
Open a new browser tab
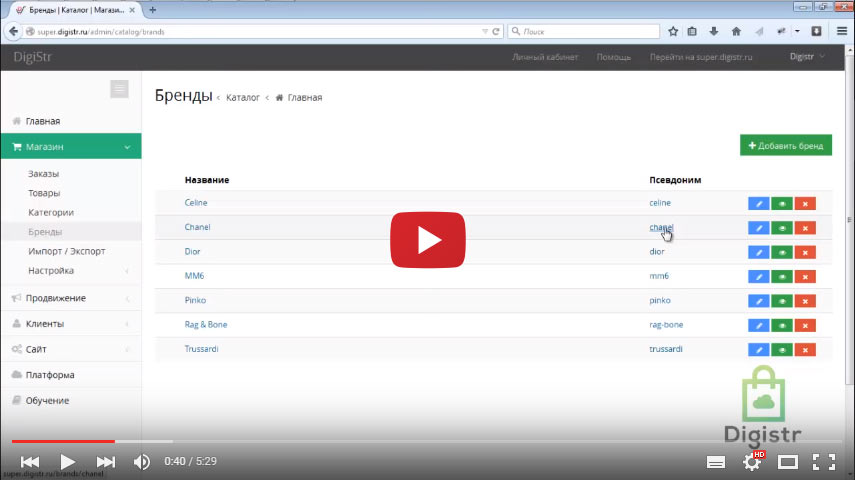point(153,10)
